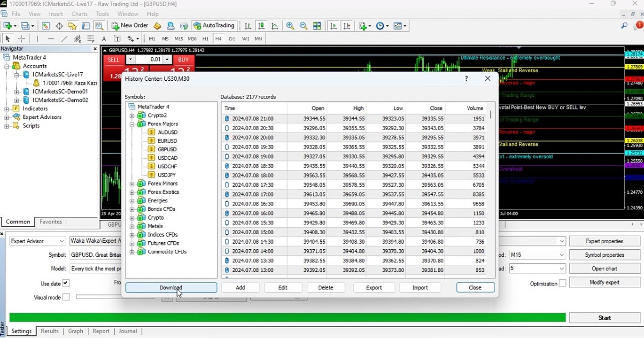The width and height of the screenshot is (644, 338).
Task: Expand the Crypto2 symbol group
Action: coord(132,115)
